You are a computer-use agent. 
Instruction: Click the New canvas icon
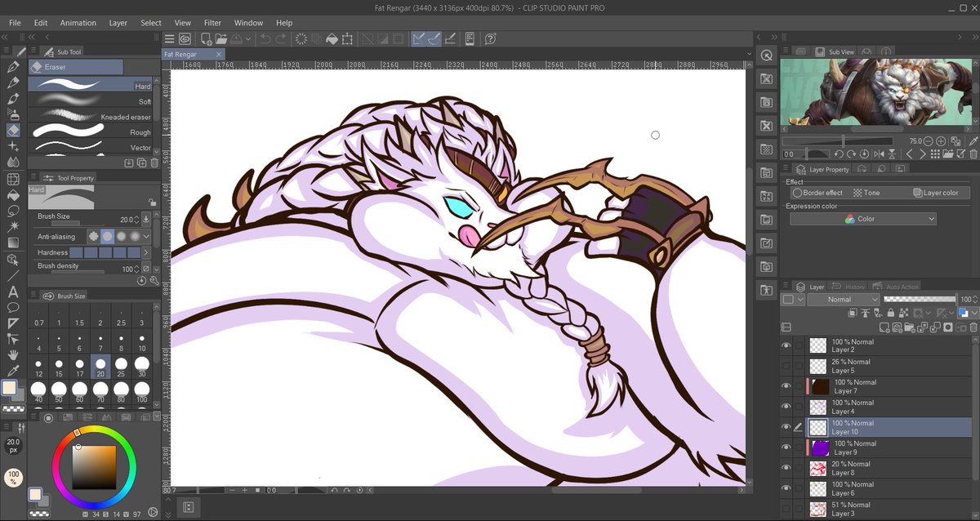click(207, 38)
